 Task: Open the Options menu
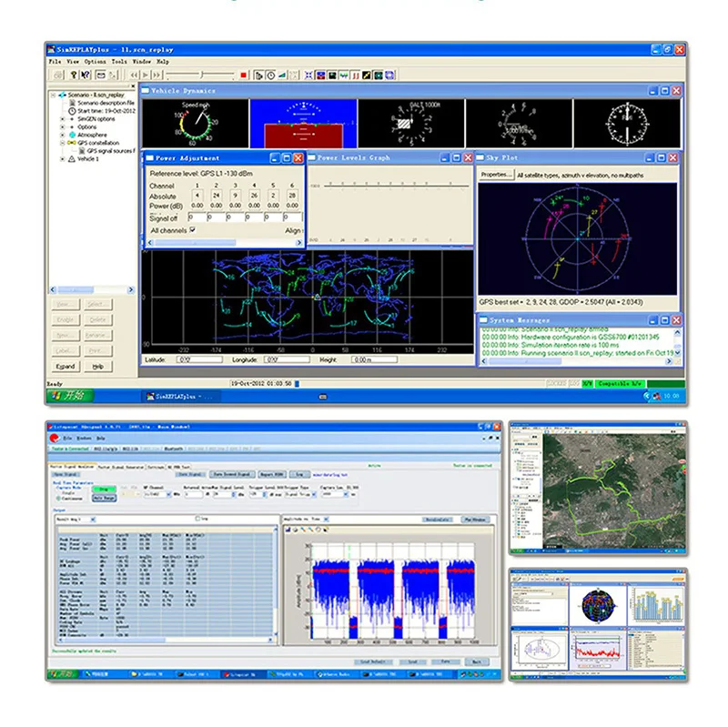coord(96,61)
